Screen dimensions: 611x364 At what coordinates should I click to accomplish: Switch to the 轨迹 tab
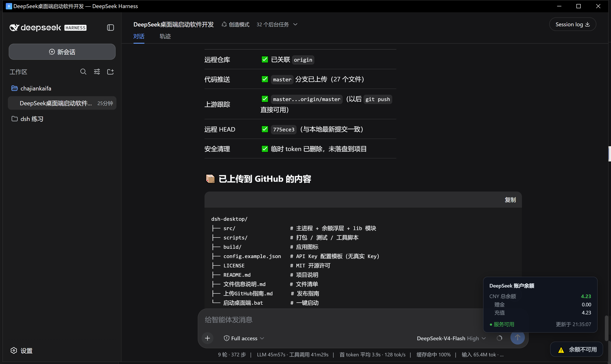coord(165,36)
